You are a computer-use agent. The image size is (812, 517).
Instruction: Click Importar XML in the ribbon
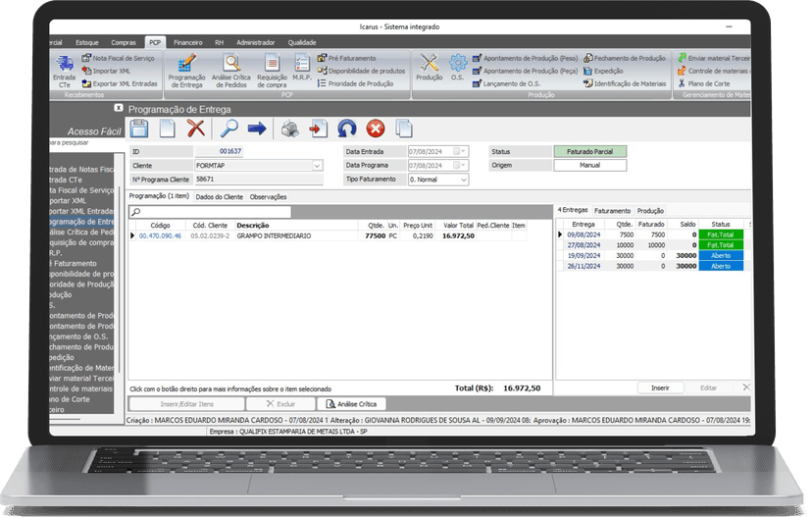(x=107, y=71)
